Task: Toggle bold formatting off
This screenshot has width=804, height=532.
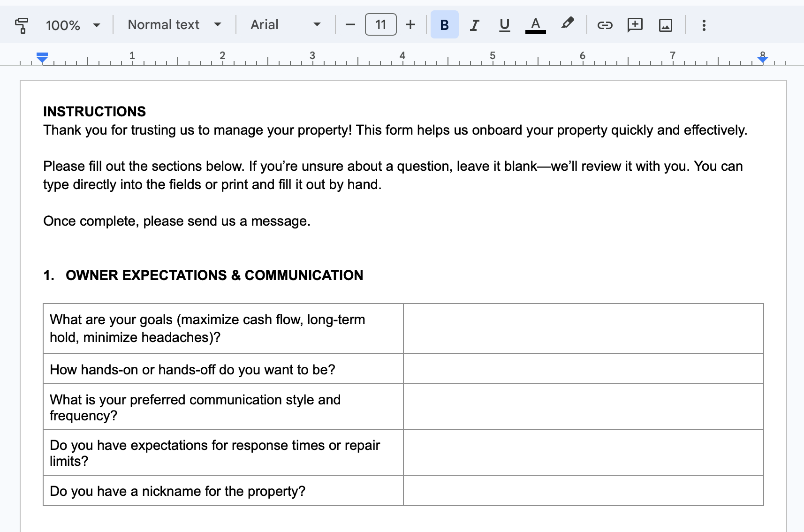Action: tap(444, 25)
